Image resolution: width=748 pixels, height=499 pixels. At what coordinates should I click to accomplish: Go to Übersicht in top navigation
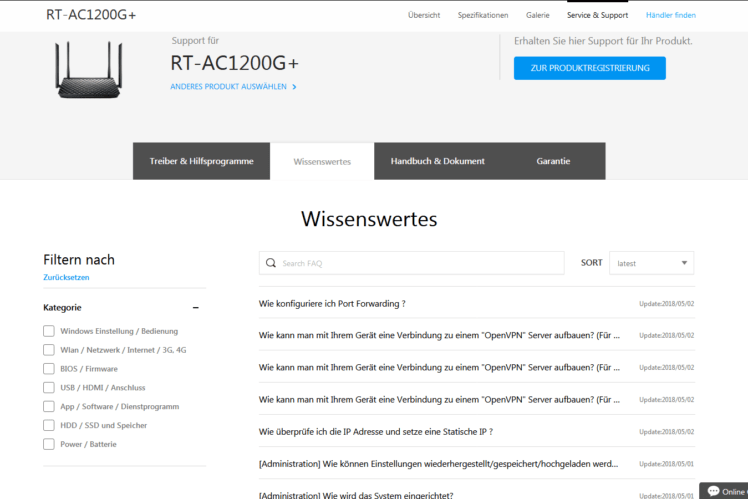[x=424, y=15]
